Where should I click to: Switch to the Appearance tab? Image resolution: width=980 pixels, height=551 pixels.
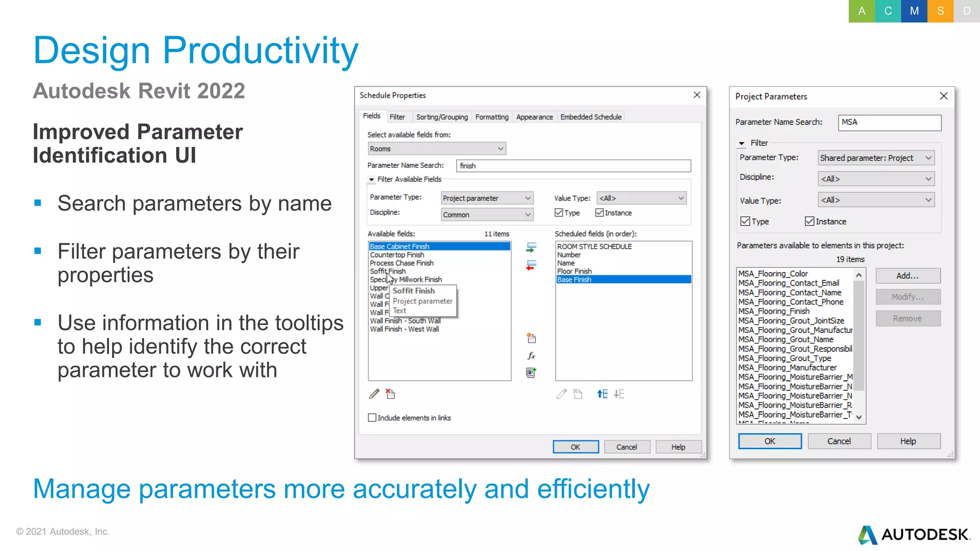[535, 117]
